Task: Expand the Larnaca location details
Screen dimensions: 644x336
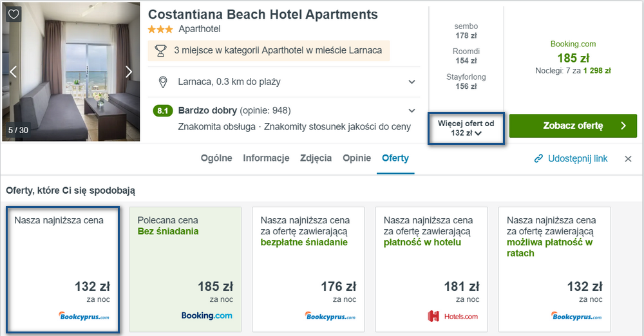Action: (x=412, y=82)
